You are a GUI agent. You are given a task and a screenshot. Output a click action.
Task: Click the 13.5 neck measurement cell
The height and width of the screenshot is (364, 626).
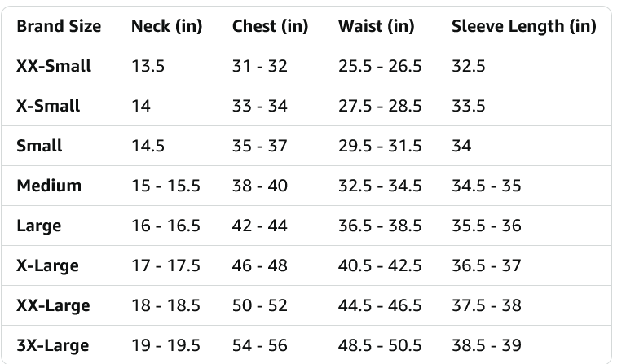click(148, 66)
